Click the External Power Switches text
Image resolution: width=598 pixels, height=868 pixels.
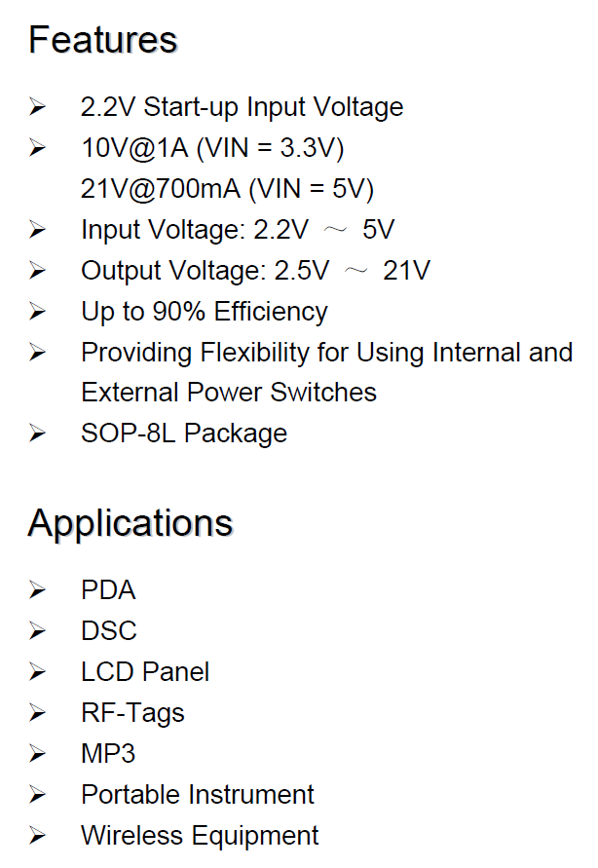(x=229, y=393)
